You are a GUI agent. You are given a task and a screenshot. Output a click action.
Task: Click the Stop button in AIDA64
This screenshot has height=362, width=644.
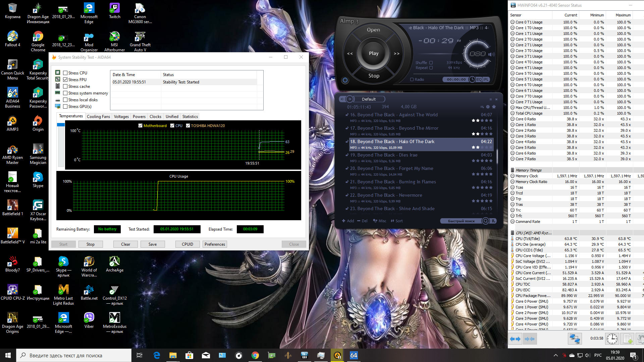point(90,244)
